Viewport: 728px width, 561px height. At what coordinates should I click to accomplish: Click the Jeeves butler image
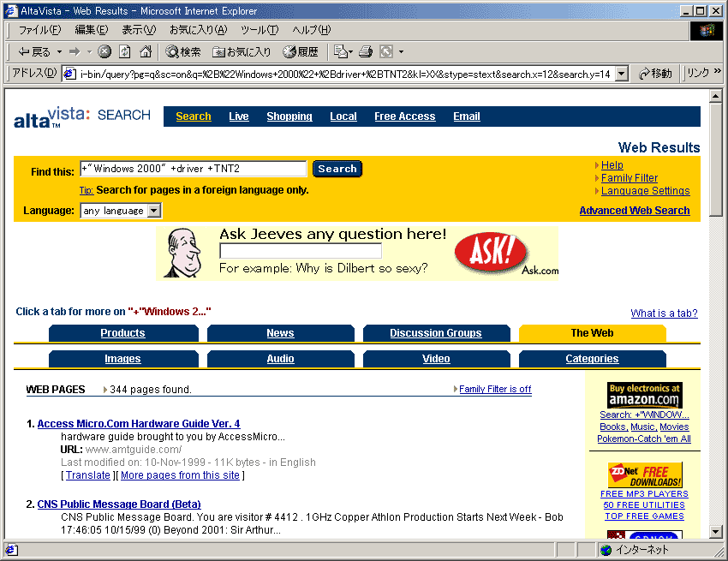click(x=184, y=253)
